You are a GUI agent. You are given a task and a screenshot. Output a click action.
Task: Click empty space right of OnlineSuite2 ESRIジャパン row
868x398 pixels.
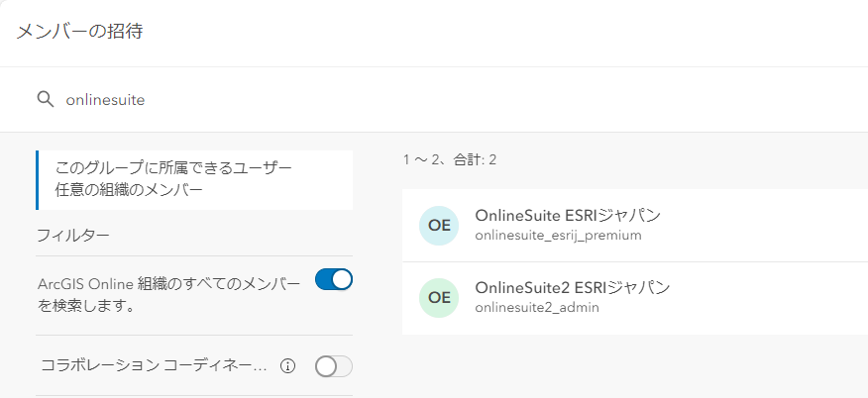[x=773, y=298]
